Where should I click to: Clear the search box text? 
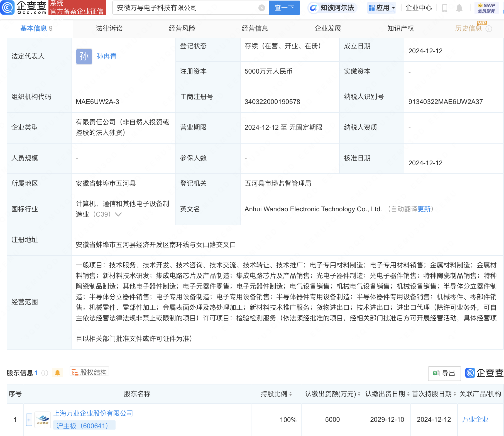point(261,8)
